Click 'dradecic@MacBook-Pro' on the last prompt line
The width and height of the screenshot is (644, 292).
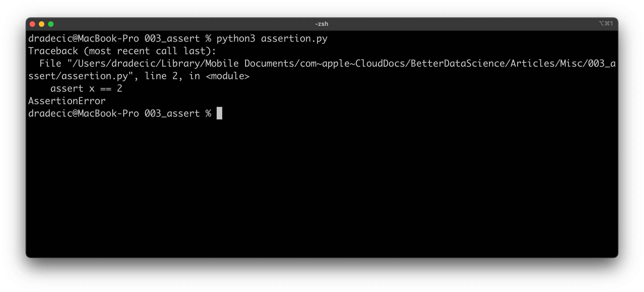coord(83,113)
